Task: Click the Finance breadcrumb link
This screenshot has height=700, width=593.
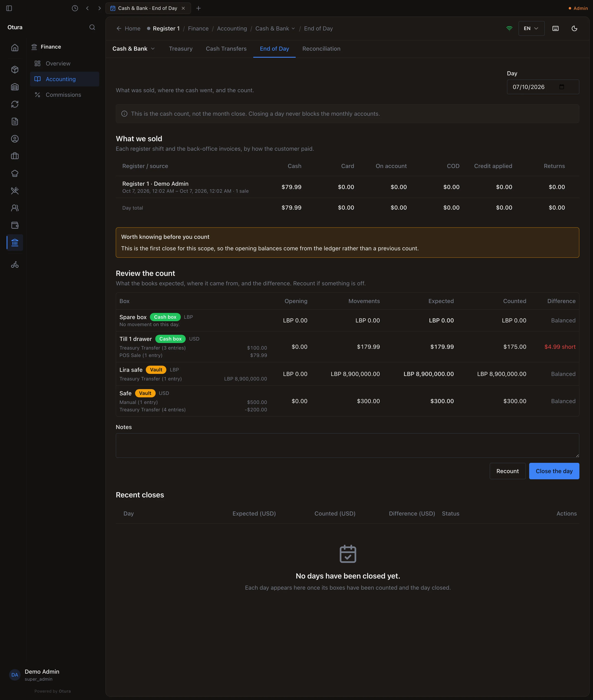Action: (x=198, y=29)
